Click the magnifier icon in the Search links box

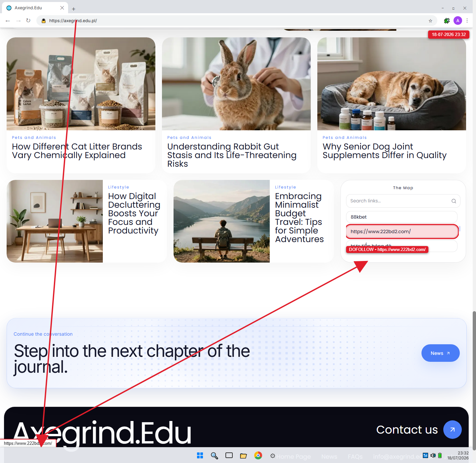coord(454,201)
